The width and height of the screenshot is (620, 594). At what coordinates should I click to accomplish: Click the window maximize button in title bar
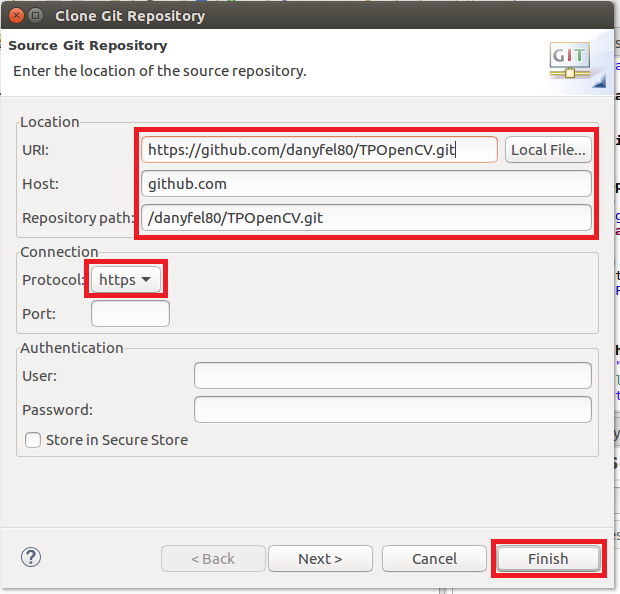[x=36, y=16]
